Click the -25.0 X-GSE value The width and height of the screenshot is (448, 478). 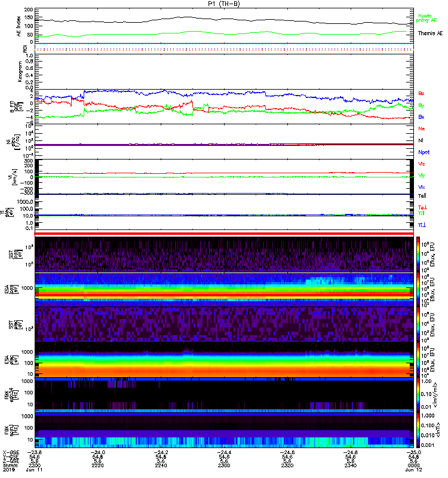point(413,452)
